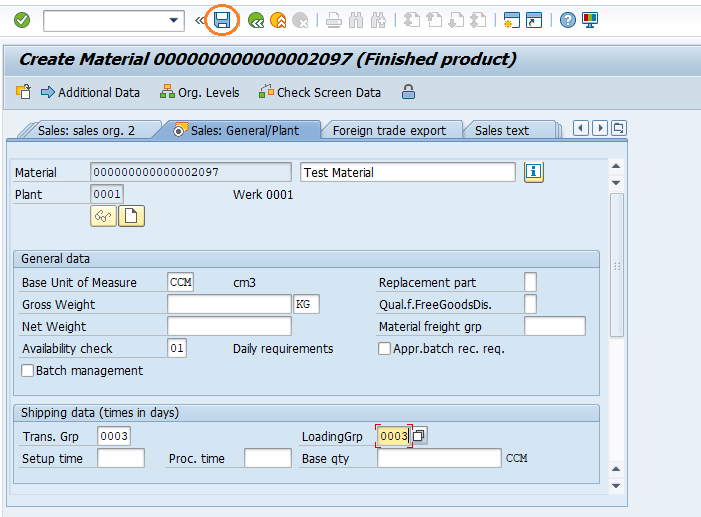
Task: Open the tab list icon
Action: (619, 128)
